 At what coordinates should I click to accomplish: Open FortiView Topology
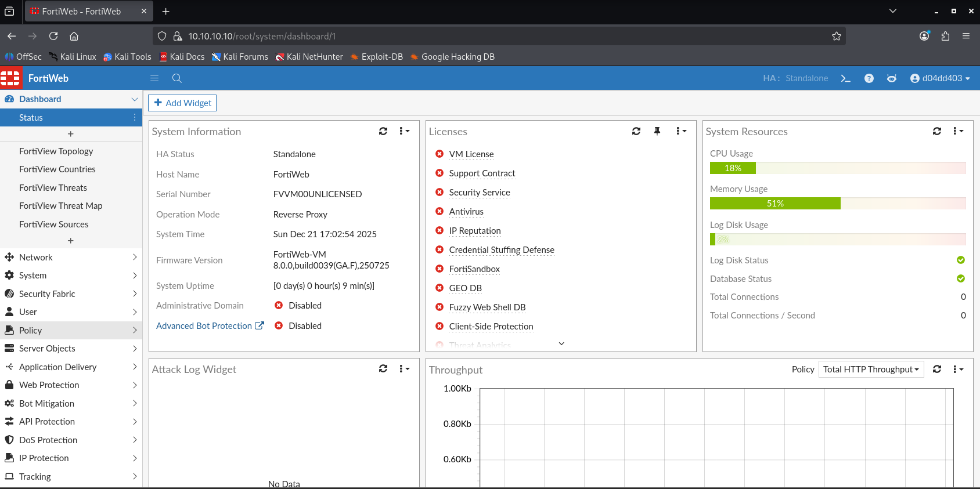(x=56, y=151)
